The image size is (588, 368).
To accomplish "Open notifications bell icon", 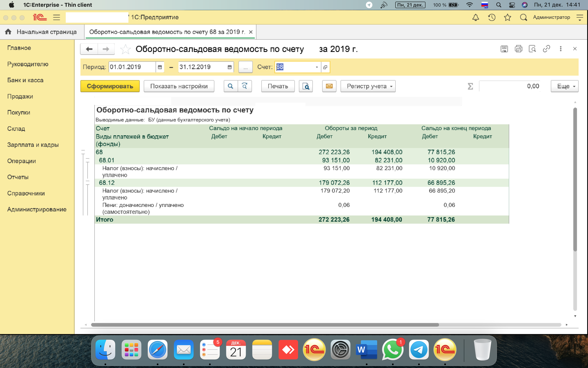I will [476, 17].
